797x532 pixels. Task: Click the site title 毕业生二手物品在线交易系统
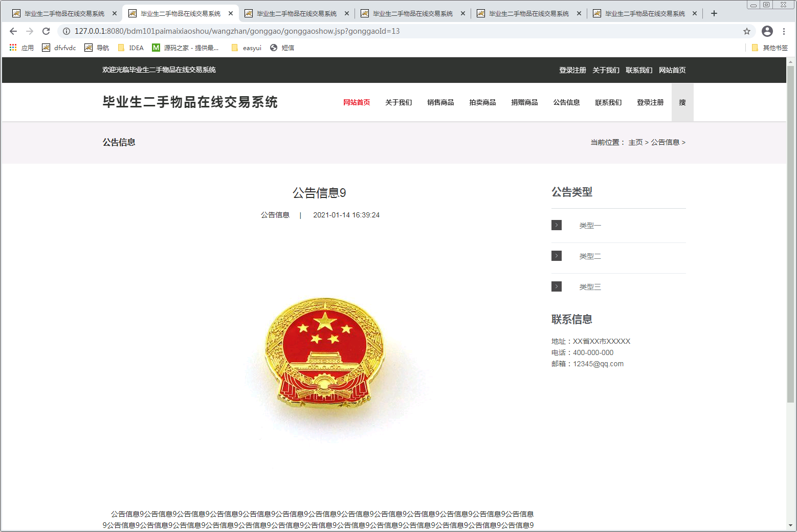coord(190,102)
